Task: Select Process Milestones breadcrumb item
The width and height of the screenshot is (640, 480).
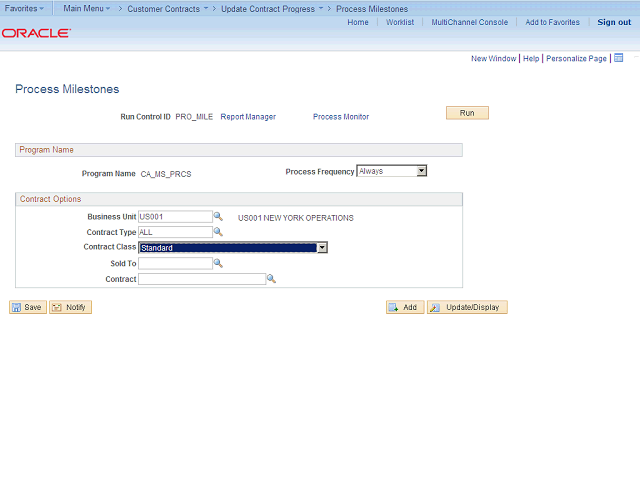Action: click(372, 9)
